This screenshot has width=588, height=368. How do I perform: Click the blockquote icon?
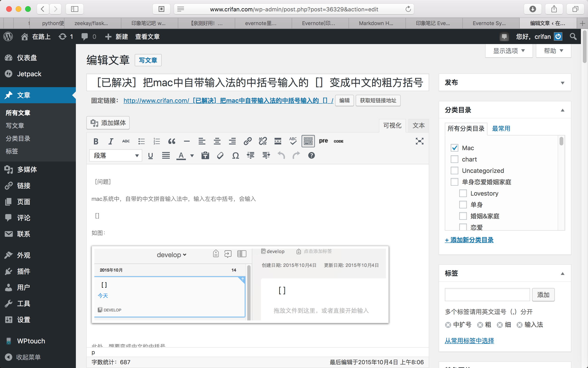(x=172, y=141)
